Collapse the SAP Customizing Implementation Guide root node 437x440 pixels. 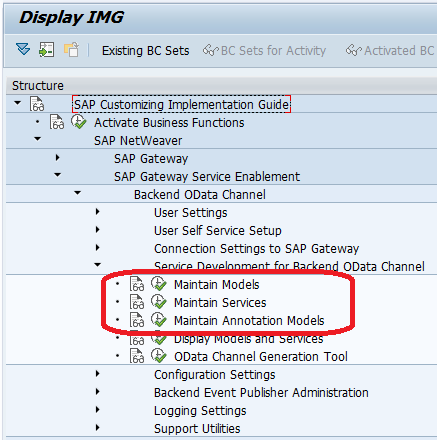coord(18,103)
